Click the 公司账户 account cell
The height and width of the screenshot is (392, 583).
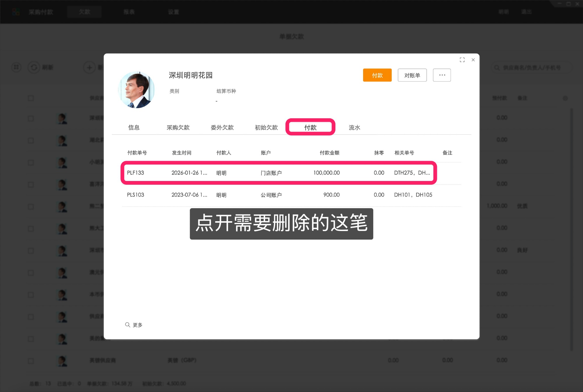(271, 195)
